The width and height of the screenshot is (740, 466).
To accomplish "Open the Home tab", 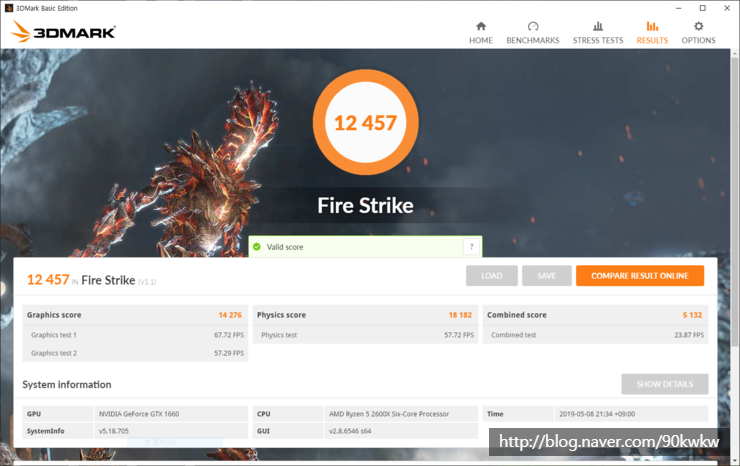I will (480, 33).
